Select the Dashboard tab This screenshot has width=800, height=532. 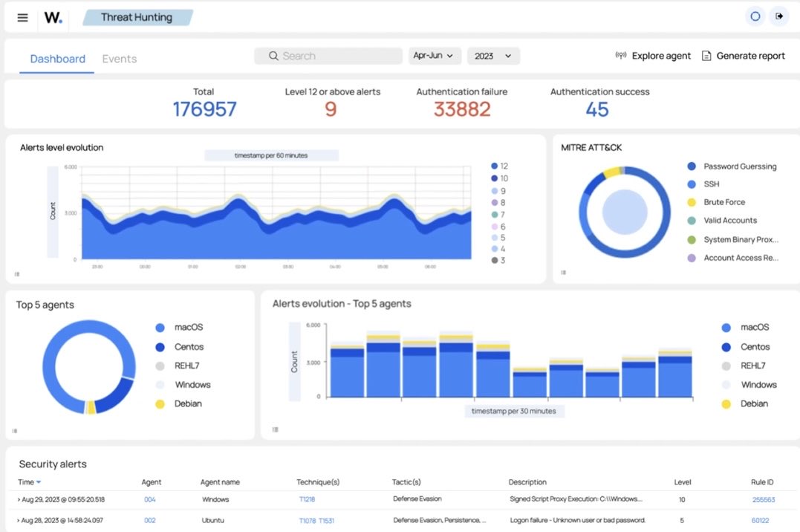58,59
